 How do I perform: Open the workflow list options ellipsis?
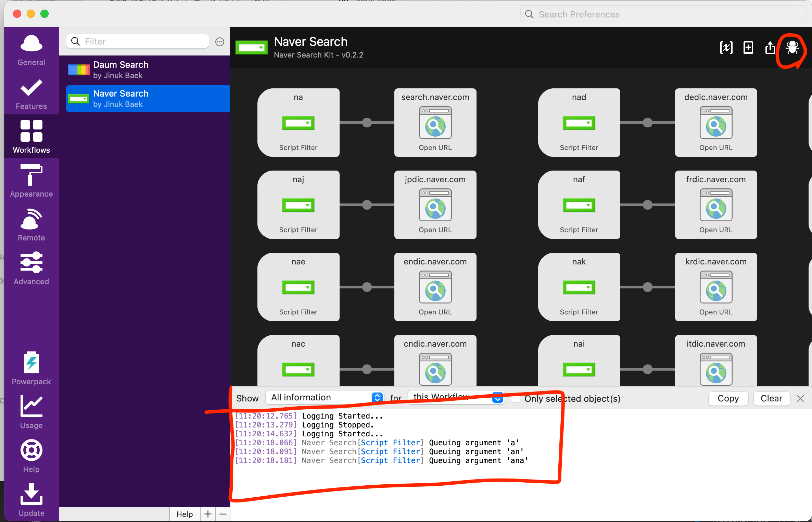coord(220,42)
